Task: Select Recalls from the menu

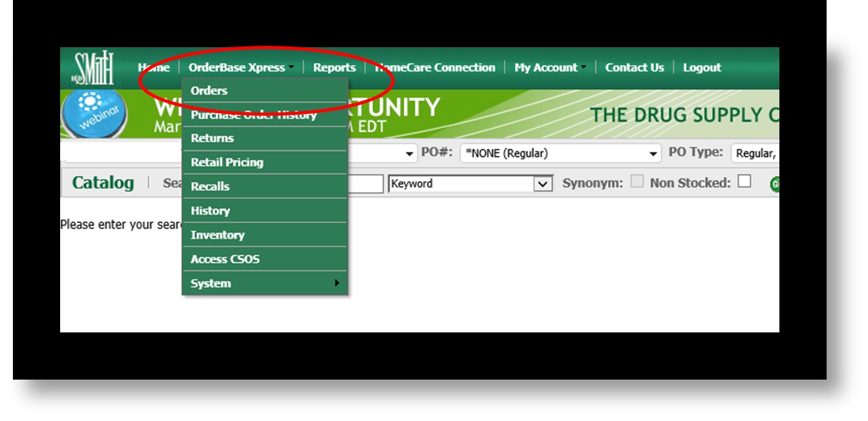Action: [265, 186]
